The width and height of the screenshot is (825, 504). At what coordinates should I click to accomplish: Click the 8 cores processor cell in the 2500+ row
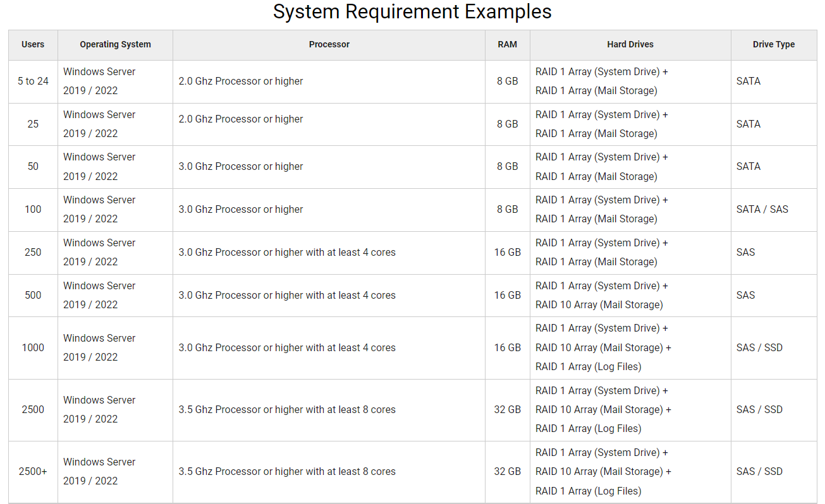tap(329, 472)
